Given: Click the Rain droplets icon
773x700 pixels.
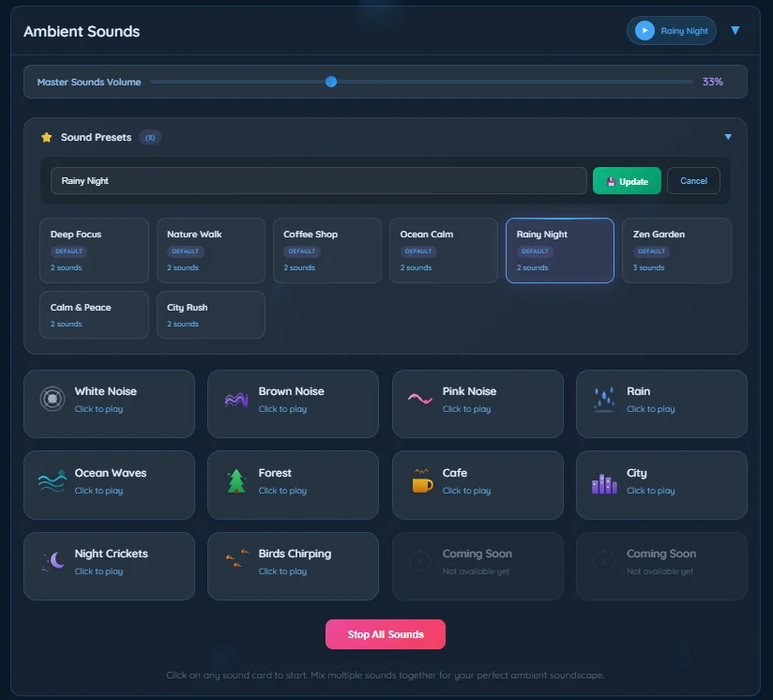Looking at the screenshot, I should point(604,399).
